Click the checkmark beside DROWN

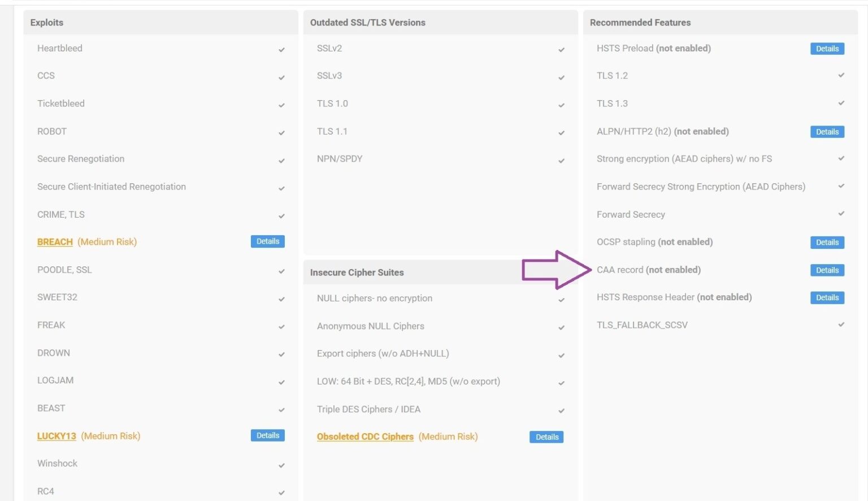281,355
